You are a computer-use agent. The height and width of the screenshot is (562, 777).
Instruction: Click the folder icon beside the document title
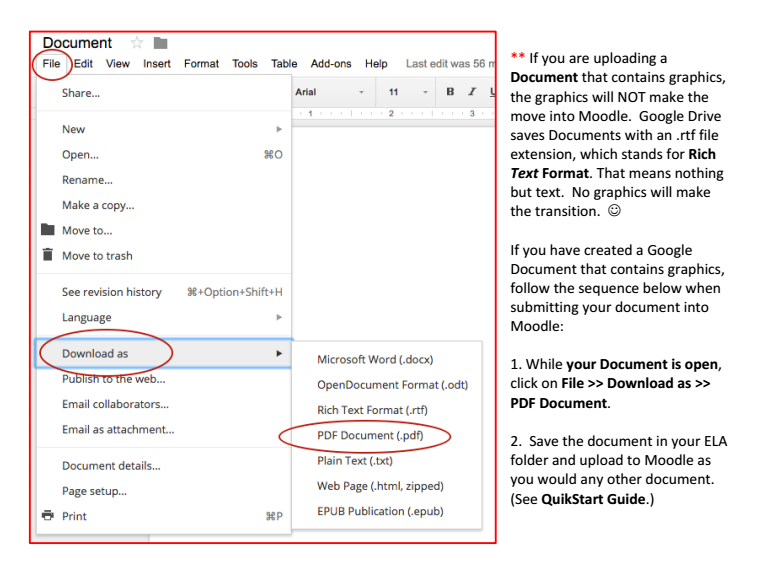pyautogui.click(x=160, y=43)
